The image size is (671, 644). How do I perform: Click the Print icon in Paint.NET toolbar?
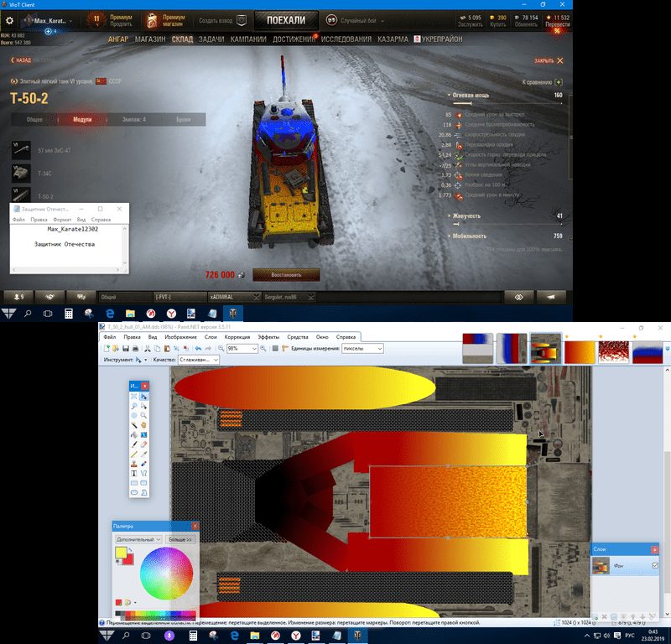(x=136, y=348)
